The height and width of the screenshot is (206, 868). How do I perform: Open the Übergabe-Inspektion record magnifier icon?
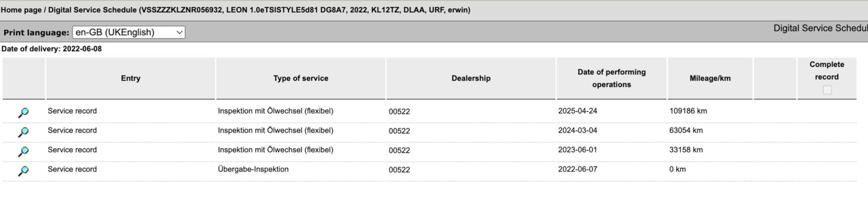23,171
